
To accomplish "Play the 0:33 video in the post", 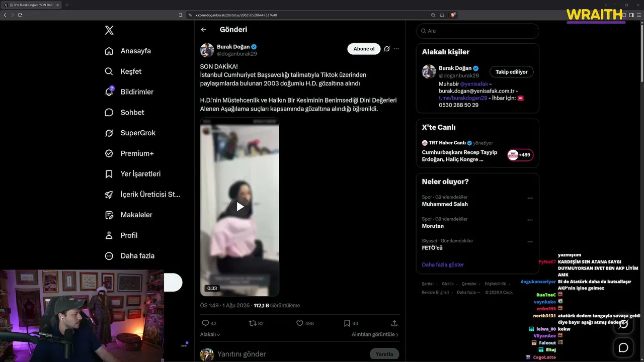I will pyautogui.click(x=240, y=207).
